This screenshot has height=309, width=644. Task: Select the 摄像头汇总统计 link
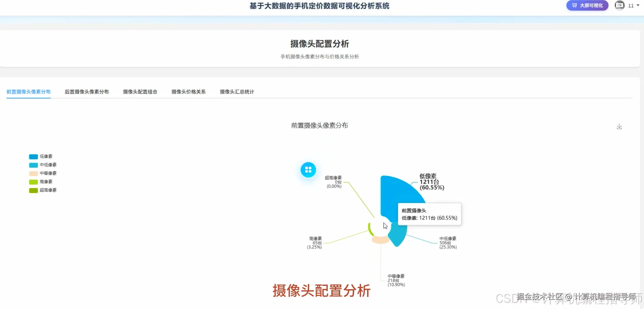coord(237,91)
